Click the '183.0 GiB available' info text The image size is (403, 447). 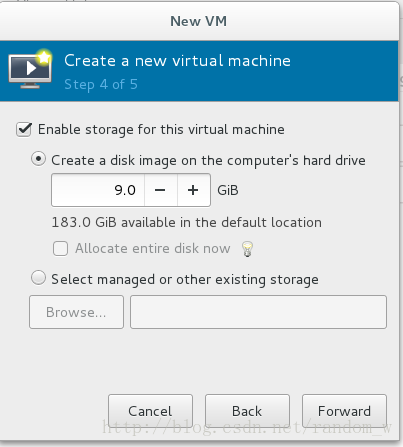coord(187,222)
